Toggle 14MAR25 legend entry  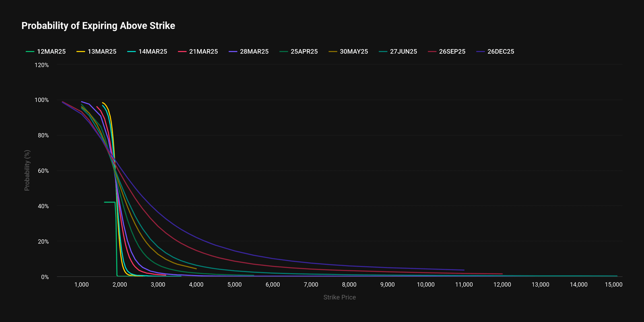coord(147,52)
